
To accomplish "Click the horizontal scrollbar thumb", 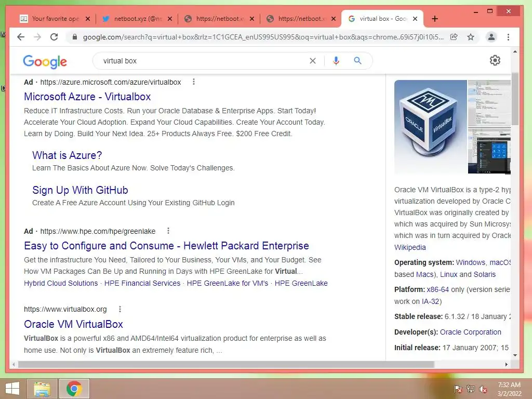I will 226,364.
